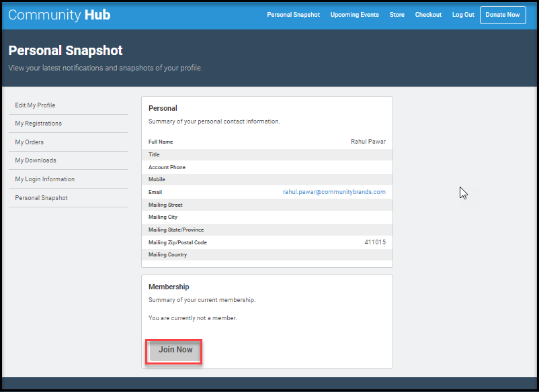539x392 pixels.
Task: Click the rahul.pawar@communitybrands.com email link
Action: click(x=334, y=192)
